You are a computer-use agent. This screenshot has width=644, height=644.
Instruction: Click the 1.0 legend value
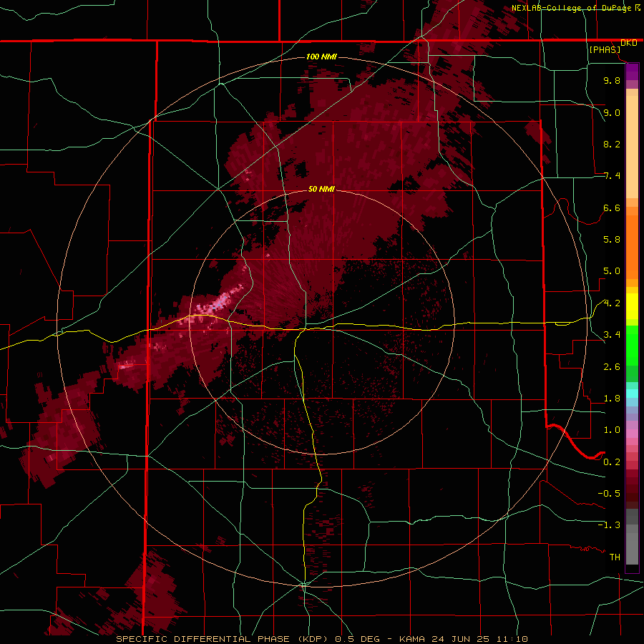coord(612,430)
